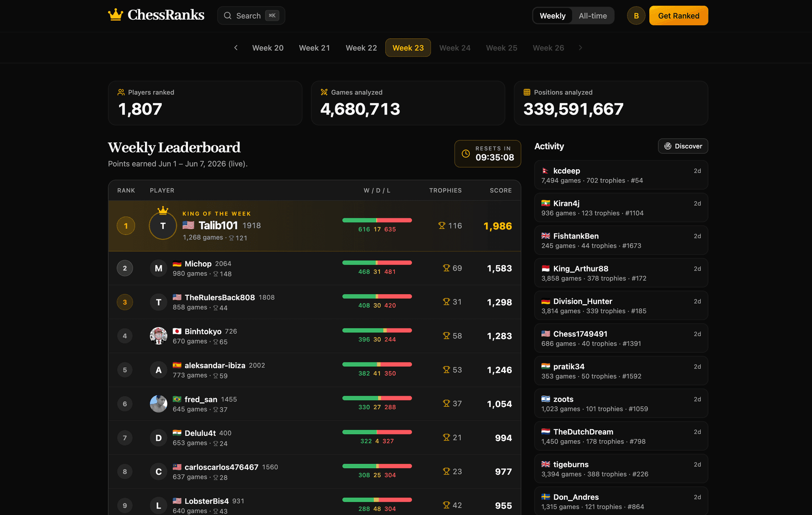Open the Chess1749491 activity card

621,338
